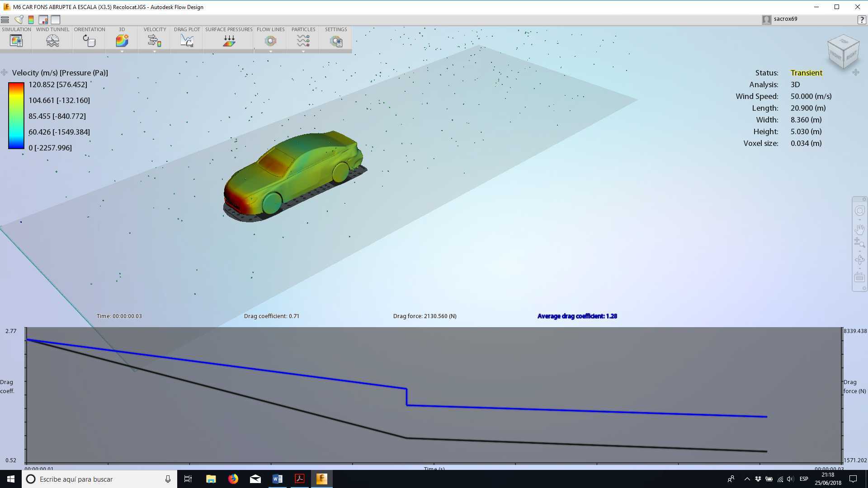The image size is (868, 488).
Task: Open the Settings tool icon
Action: coord(336,41)
